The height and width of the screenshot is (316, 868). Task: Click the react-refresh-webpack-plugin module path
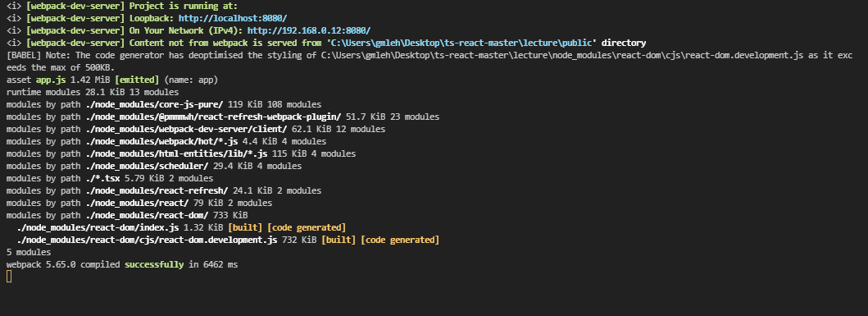tap(213, 117)
